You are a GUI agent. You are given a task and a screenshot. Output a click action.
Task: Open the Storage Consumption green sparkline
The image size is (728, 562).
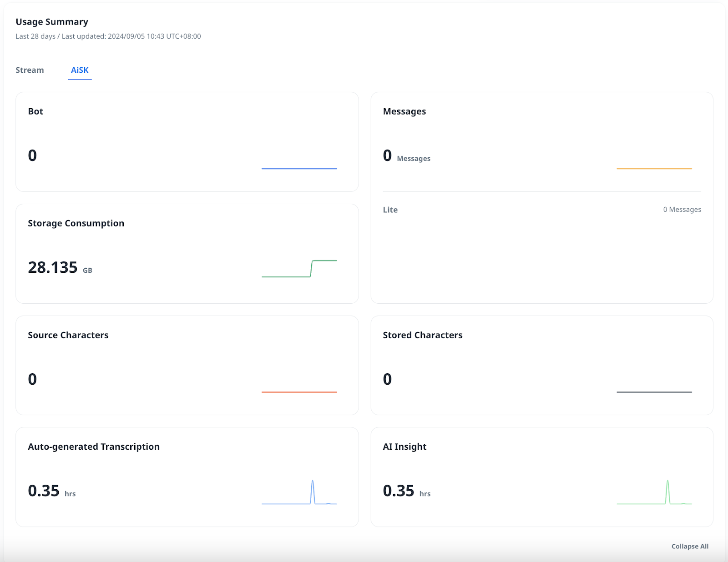pyautogui.click(x=299, y=268)
